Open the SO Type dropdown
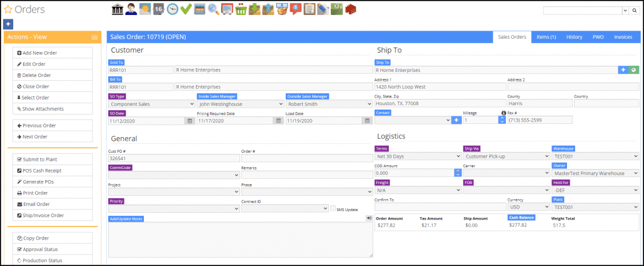 [x=152, y=105]
